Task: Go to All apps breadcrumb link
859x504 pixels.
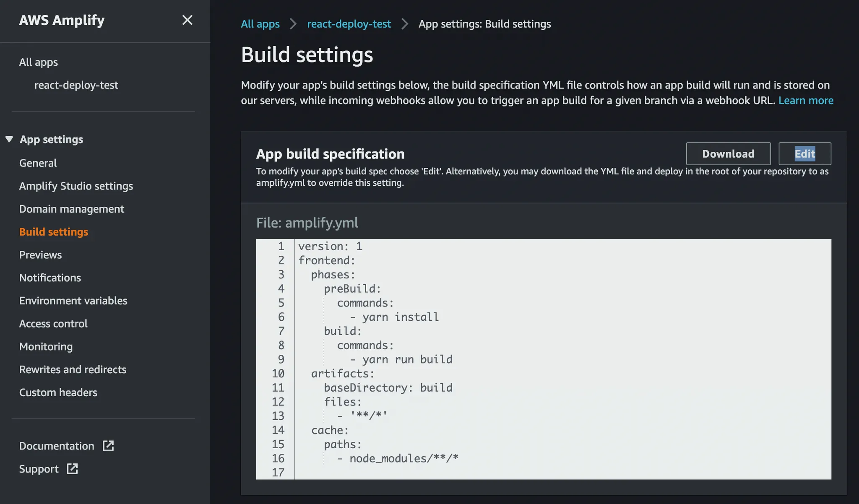Action: click(260, 24)
